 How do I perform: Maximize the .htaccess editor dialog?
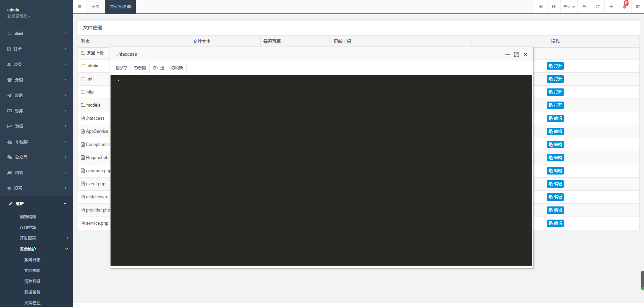click(517, 54)
